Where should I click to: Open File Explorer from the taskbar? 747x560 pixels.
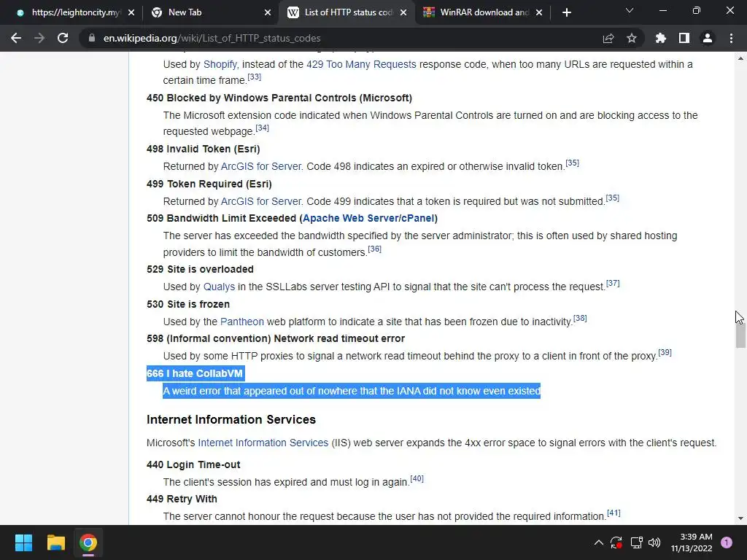55,542
